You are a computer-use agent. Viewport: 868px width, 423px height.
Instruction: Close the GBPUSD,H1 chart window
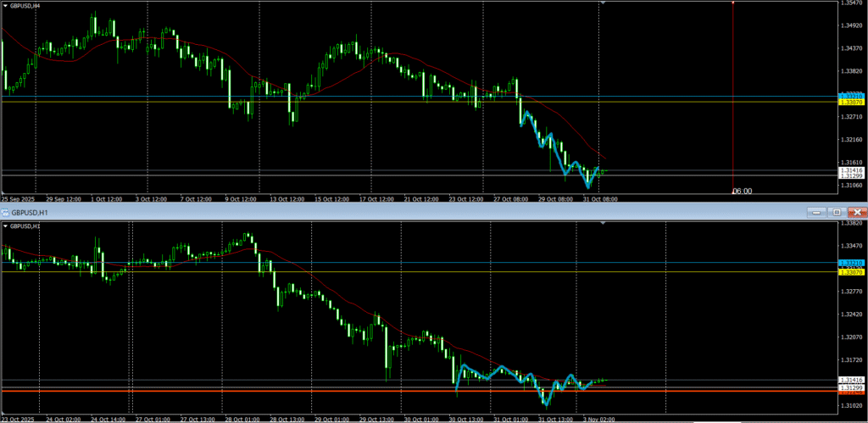[857, 211]
